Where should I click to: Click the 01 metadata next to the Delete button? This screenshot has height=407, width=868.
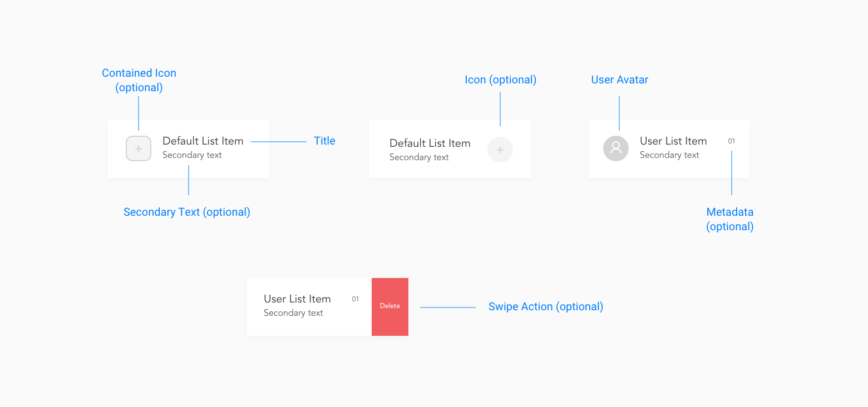356,299
